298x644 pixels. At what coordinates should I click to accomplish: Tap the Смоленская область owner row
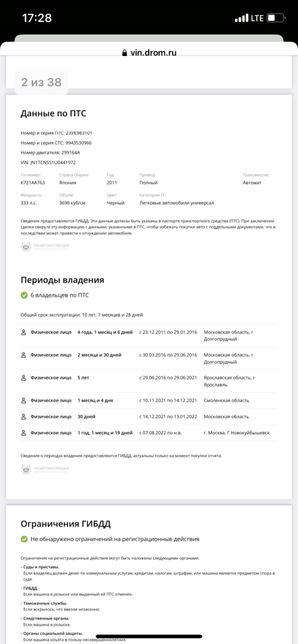click(x=149, y=401)
